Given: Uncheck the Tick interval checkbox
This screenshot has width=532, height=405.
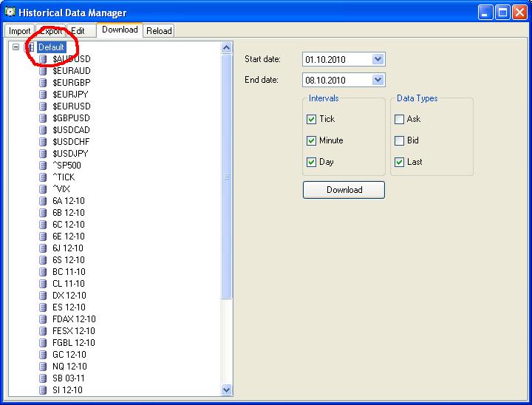Looking at the screenshot, I should pos(311,119).
